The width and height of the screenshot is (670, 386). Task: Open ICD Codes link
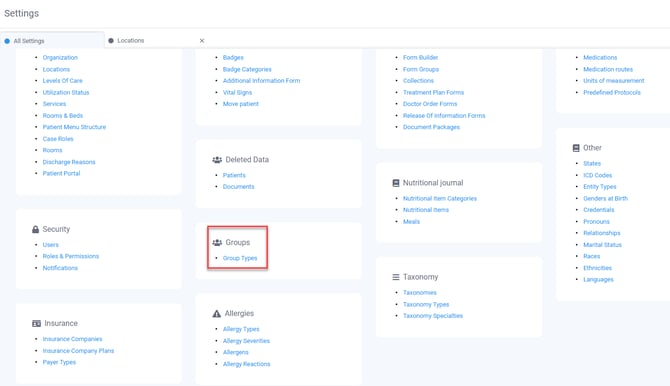pos(597,175)
